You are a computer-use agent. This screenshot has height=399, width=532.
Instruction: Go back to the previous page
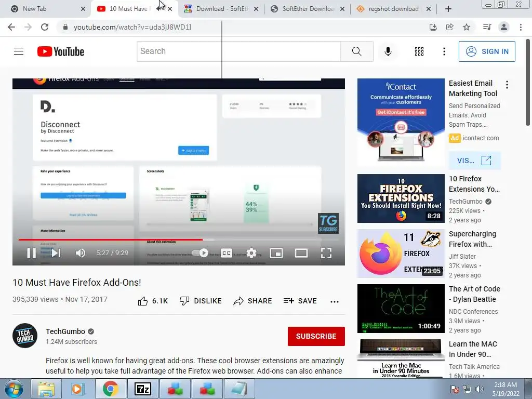(x=11, y=27)
